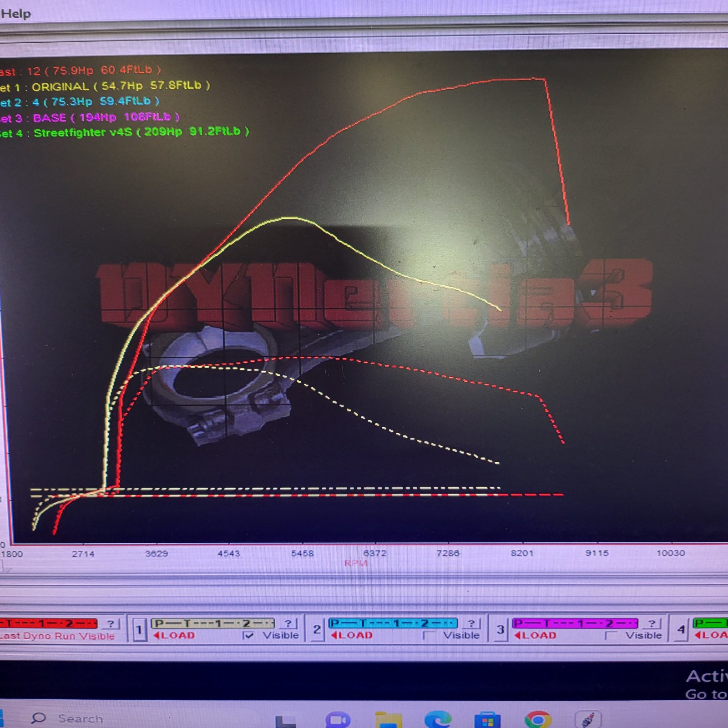Uncheck the Visible checkbox for set 1
The width and height of the screenshot is (728, 728).
coord(248,635)
